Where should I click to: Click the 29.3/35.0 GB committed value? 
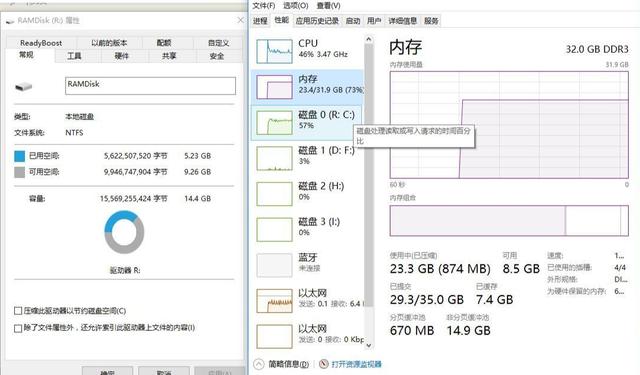click(x=427, y=300)
